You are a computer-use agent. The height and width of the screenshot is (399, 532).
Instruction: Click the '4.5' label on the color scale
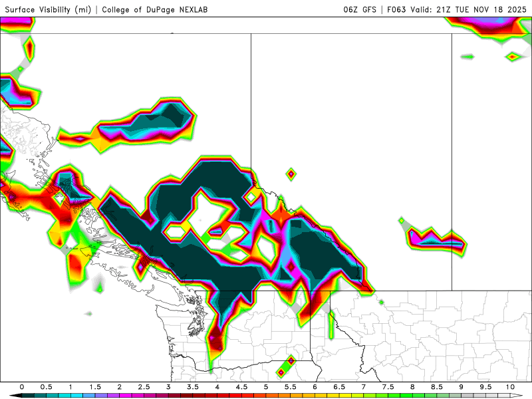pos(241,387)
